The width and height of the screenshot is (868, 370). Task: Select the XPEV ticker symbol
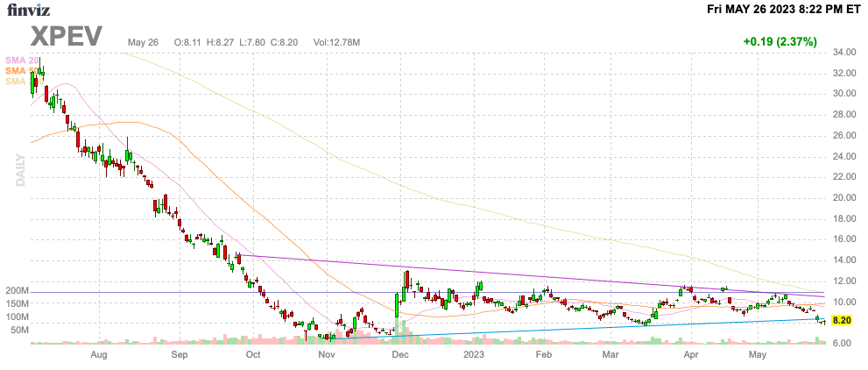coord(67,37)
